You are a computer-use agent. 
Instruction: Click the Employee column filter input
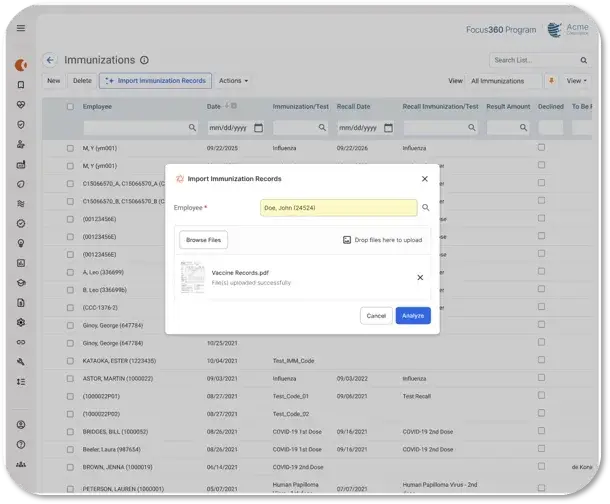140,128
